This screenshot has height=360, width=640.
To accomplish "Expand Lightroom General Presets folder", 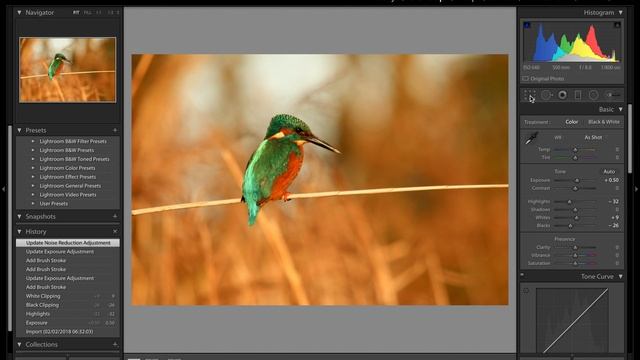I will tap(33, 186).
